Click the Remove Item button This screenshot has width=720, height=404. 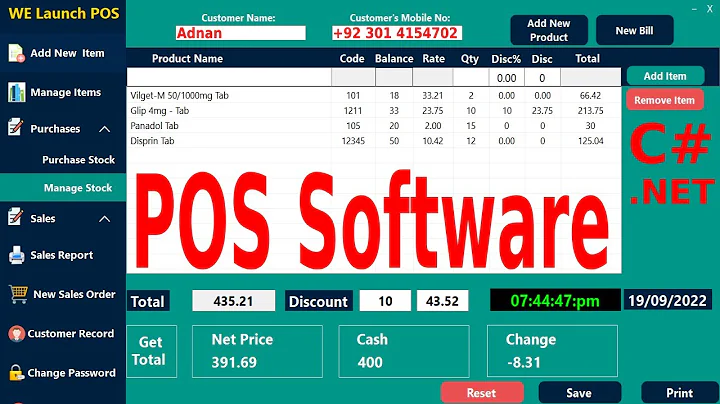coord(664,100)
